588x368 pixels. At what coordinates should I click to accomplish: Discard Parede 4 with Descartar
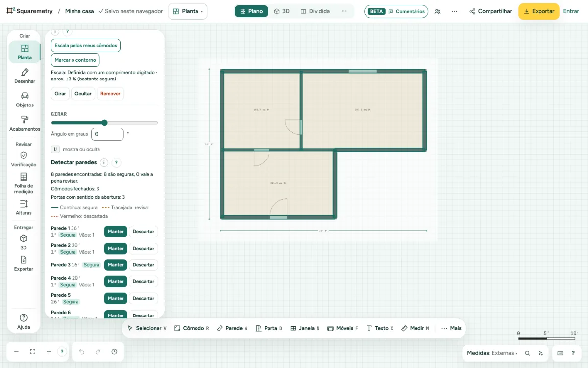pos(144,282)
